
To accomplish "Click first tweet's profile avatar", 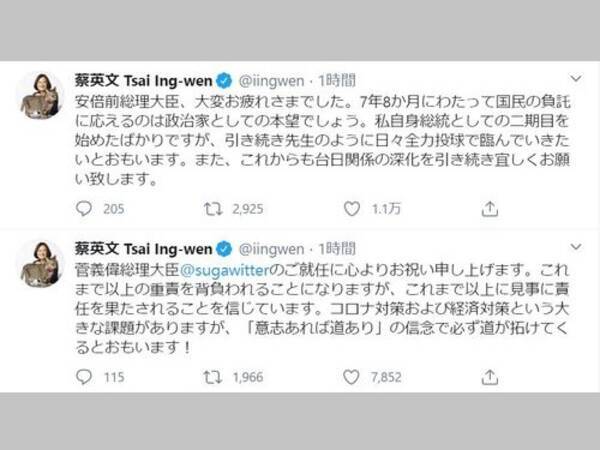I will [x=40, y=95].
